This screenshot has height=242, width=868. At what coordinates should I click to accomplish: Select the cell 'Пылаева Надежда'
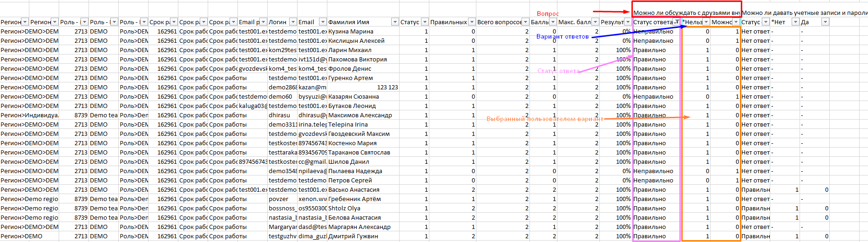point(363,171)
